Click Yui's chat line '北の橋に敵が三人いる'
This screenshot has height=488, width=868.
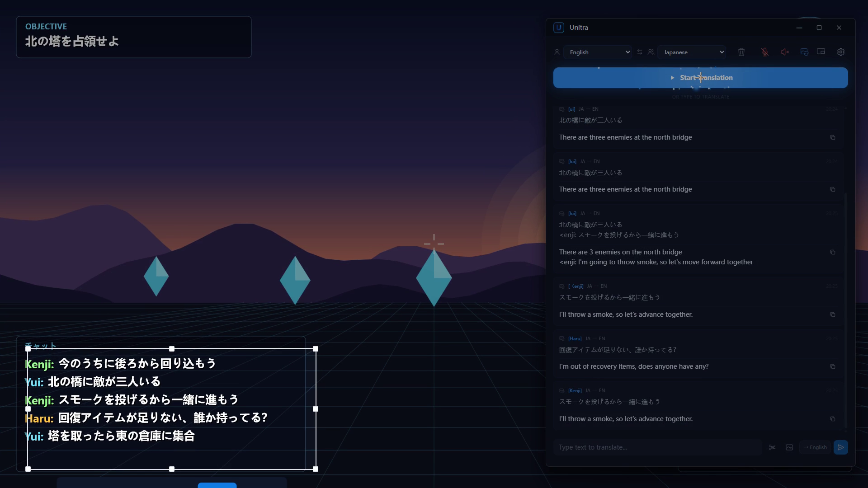click(x=93, y=382)
